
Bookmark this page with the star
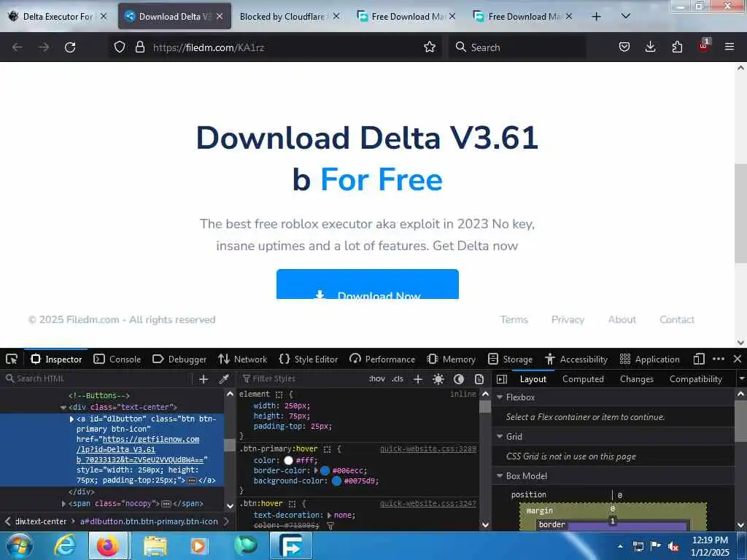point(430,47)
